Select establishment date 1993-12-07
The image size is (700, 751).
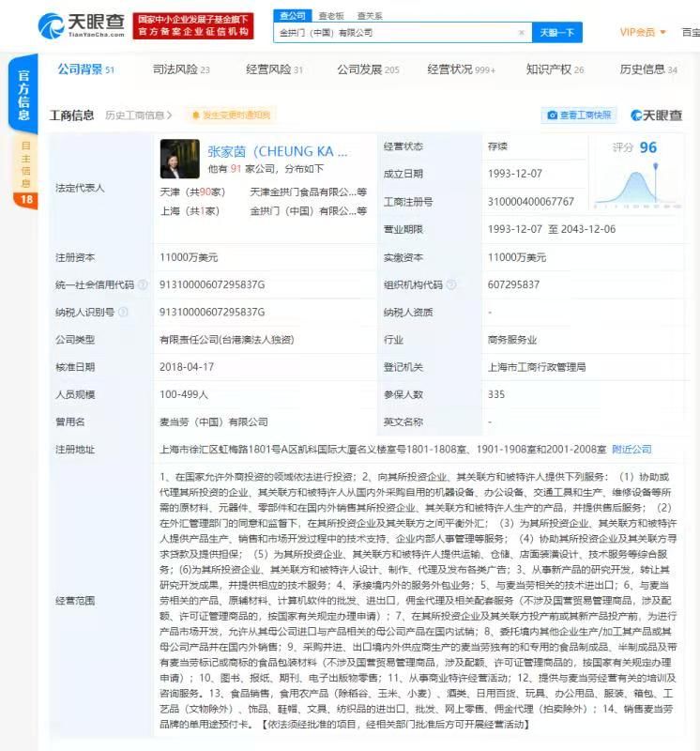coord(515,174)
